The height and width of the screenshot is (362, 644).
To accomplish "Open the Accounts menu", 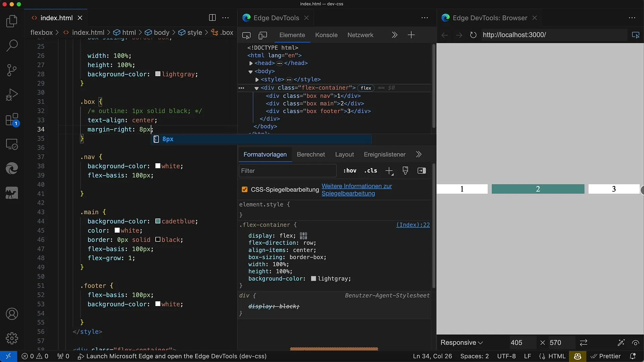I will (12, 314).
